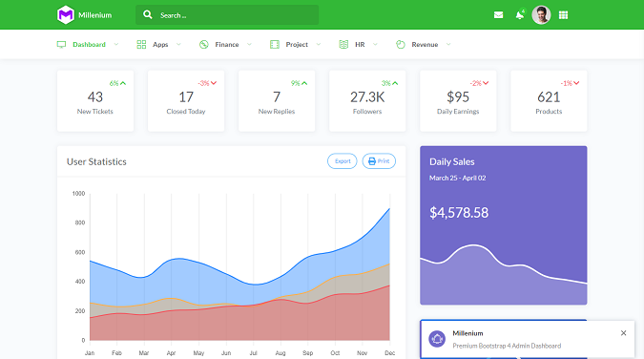Image resolution: width=644 pixels, height=359 pixels.
Task: Open the Project menu item
Action: (x=296, y=45)
